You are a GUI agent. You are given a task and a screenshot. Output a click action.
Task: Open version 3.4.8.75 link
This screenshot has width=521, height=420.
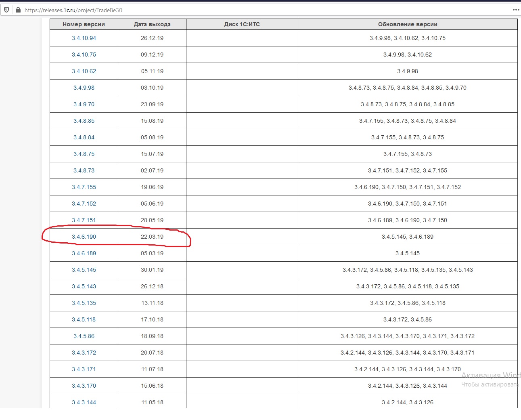point(84,154)
